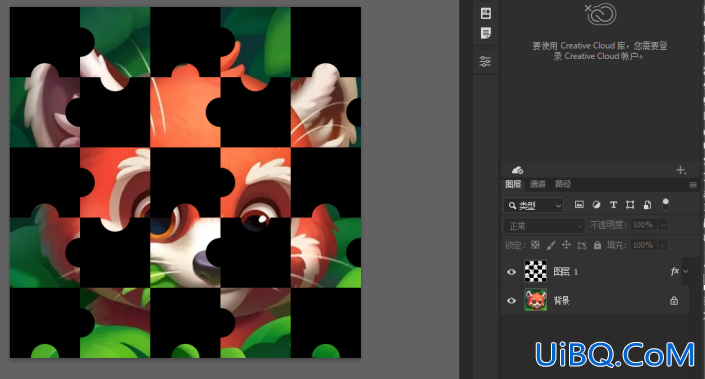
Task: Hide 图层 1 using its eye icon
Action: (511, 272)
